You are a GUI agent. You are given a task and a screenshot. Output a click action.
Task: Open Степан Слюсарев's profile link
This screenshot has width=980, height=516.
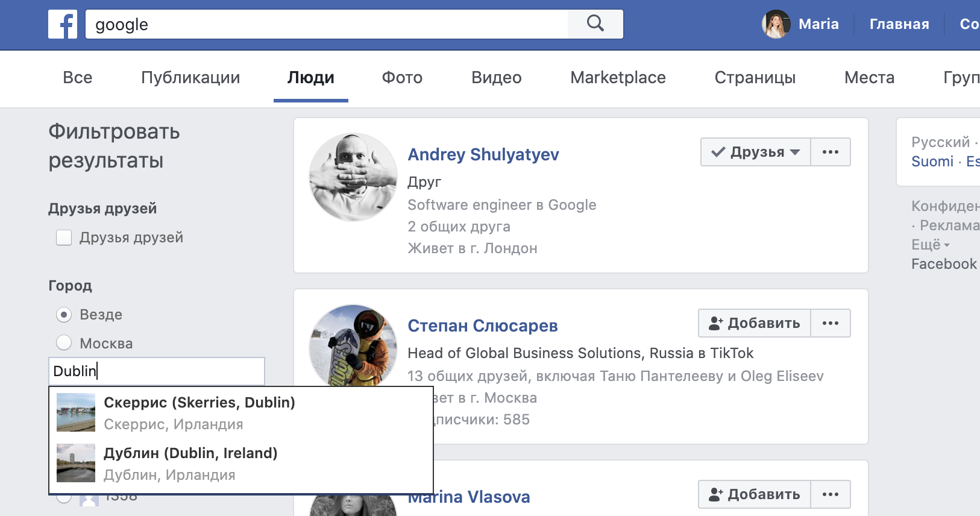coord(483,326)
